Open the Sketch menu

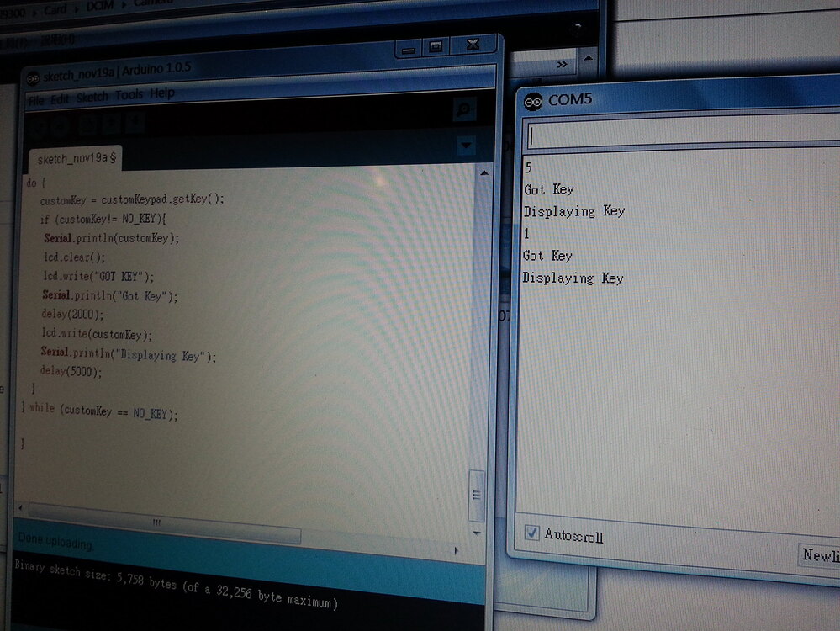pos(92,94)
